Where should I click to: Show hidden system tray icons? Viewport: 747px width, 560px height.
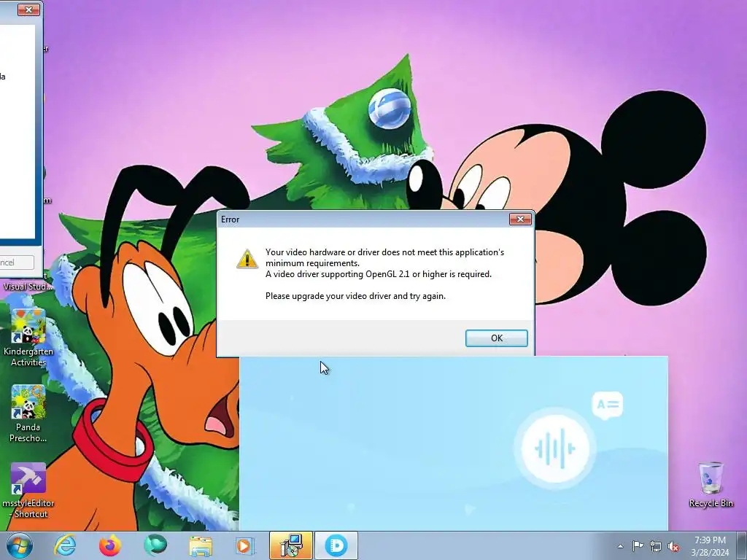(x=620, y=546)
